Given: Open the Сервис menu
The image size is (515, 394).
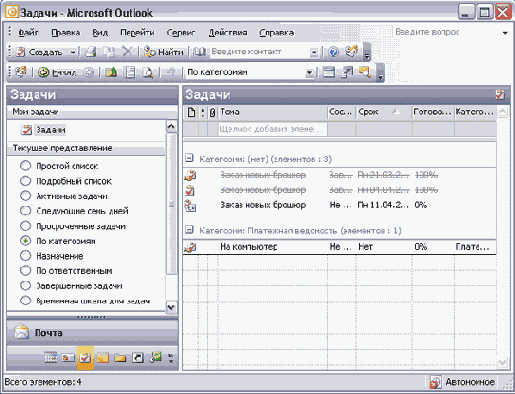Looking at the screenshot, I should (x=181, y=33).
